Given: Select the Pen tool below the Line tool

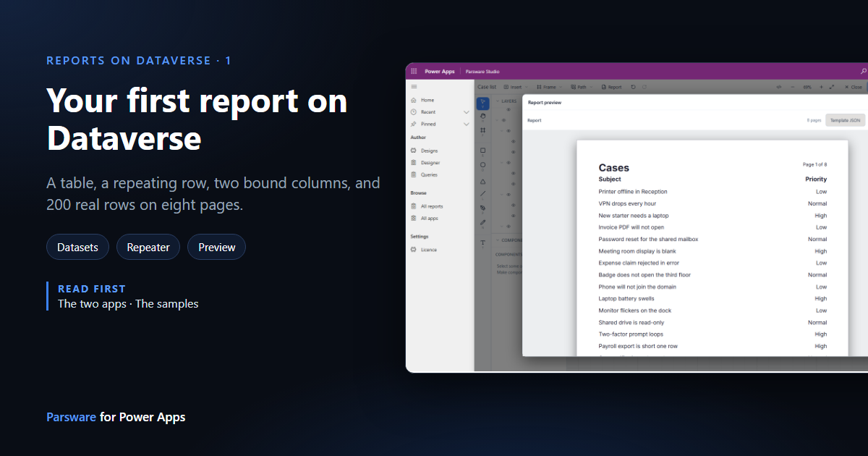Looking at the screenshot, I should click(x=483, y=208).
